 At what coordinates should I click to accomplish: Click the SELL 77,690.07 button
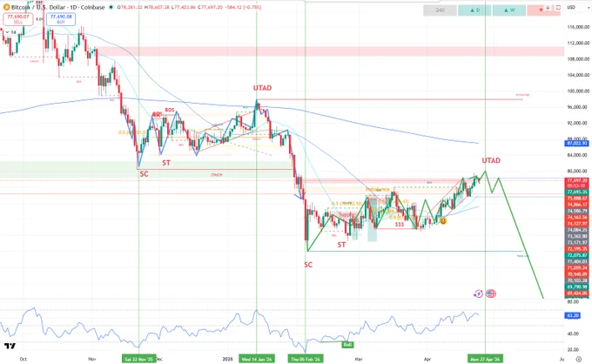point(17,19)
